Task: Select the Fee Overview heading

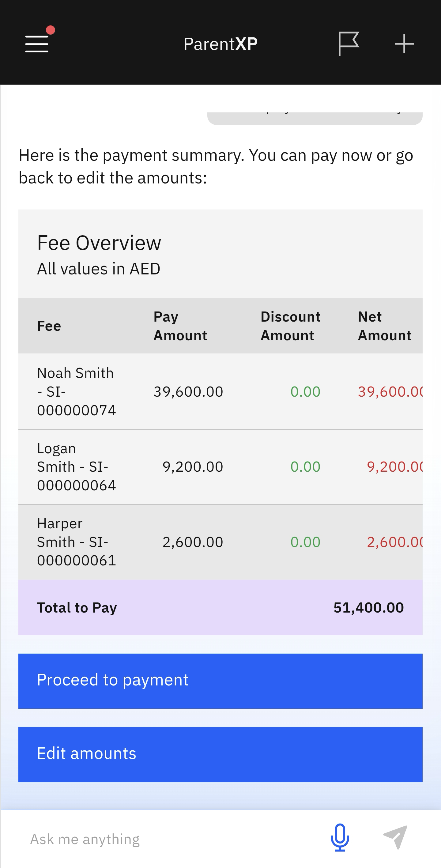Action: [x=99, y=243]
